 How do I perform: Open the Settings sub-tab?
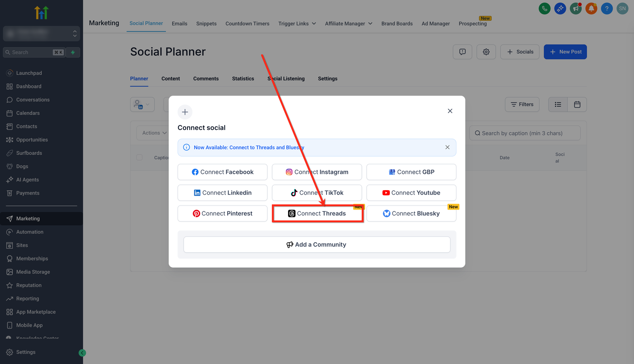click(x=327, y=79)
